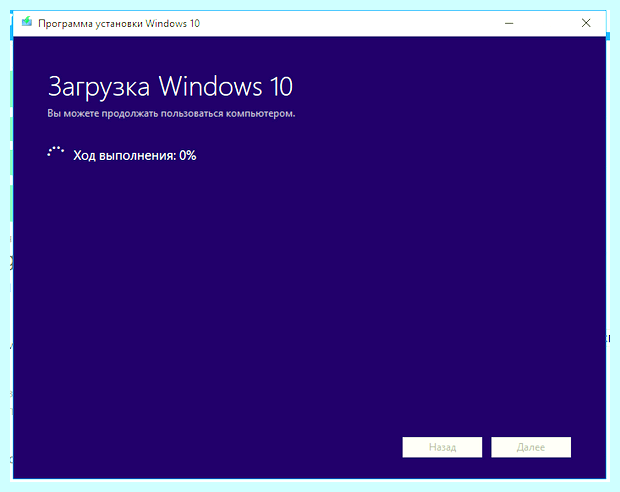Minimize the Windows 10 setup window
The image size is (620, 492).
coord(509,23)
